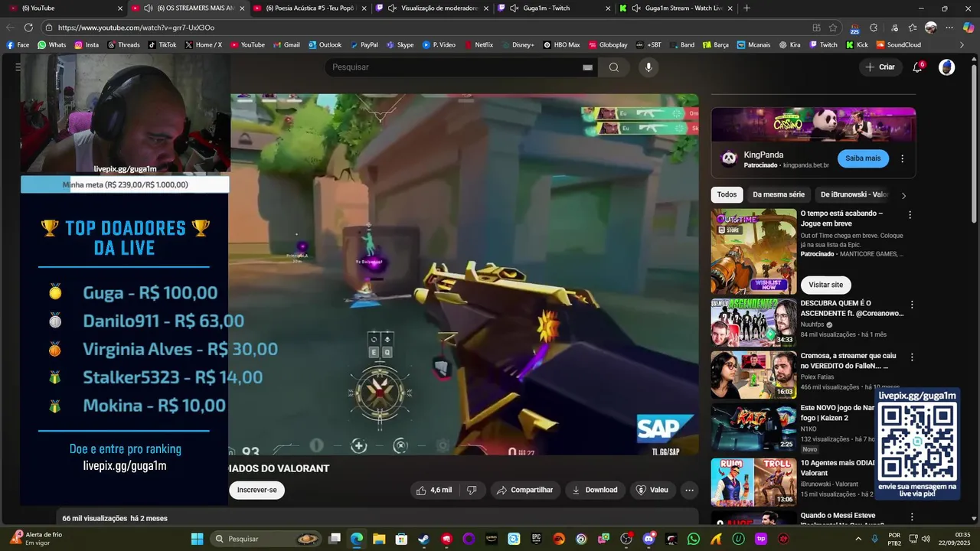Open more video actions menu
The width and height of the screenshot is (980, 551).
(689, 490)
